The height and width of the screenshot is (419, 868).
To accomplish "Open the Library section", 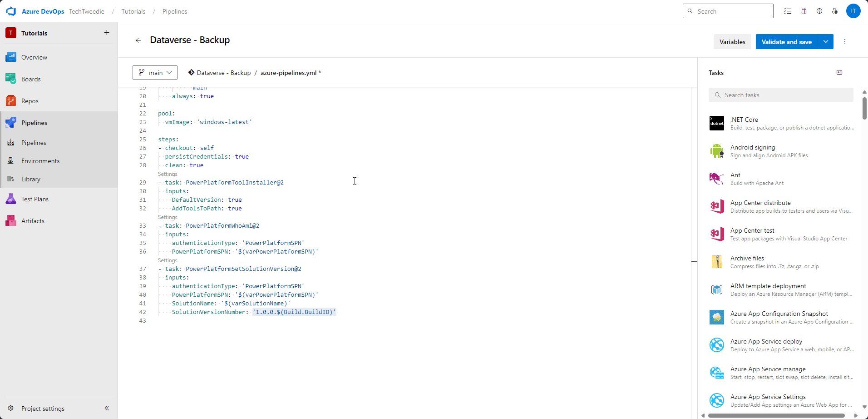I will pyautogui.click(x=30, y=179).
